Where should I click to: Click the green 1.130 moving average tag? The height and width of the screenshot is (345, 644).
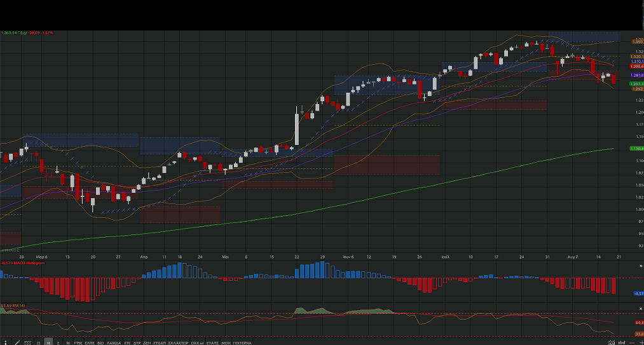[x=637, y=148]
